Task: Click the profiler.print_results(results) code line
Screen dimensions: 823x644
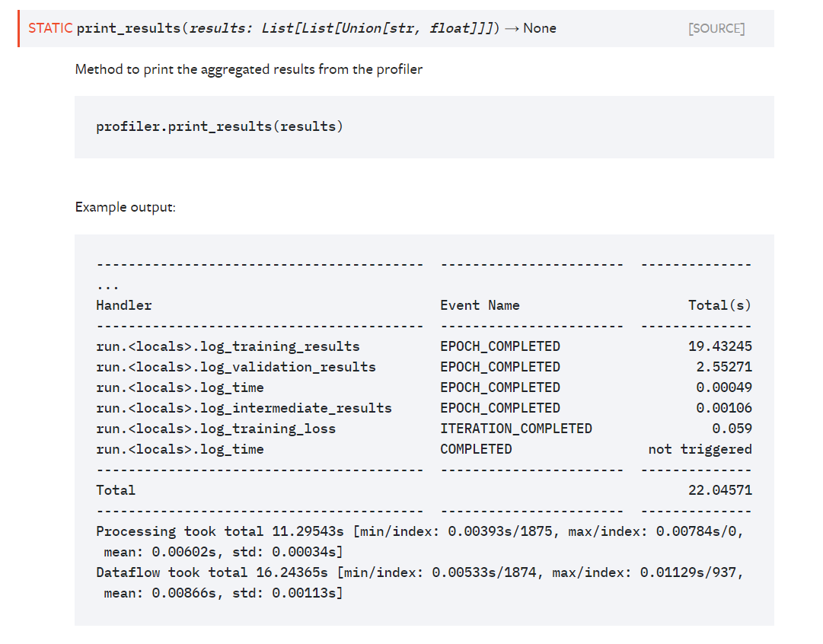Action: 219,126
